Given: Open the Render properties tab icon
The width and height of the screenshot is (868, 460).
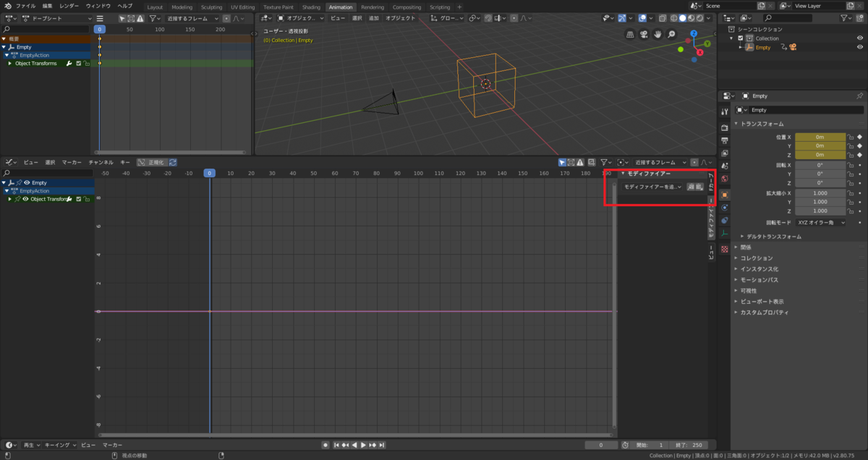Looking at the screenshot, I should coord(725,128).
